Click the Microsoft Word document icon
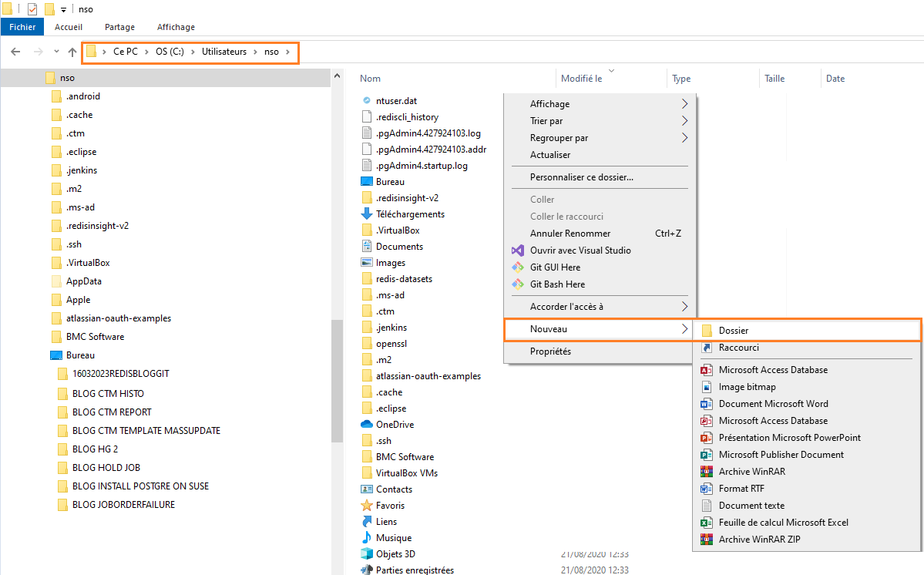The height and width of the screenshot is (575, 924). point(706,404)
